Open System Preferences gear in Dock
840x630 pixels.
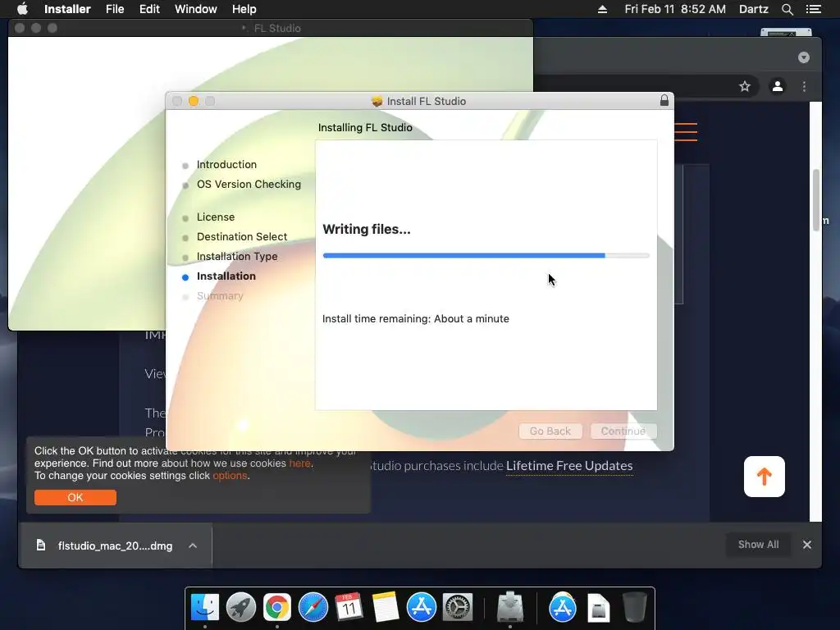[x=458, y=608]
